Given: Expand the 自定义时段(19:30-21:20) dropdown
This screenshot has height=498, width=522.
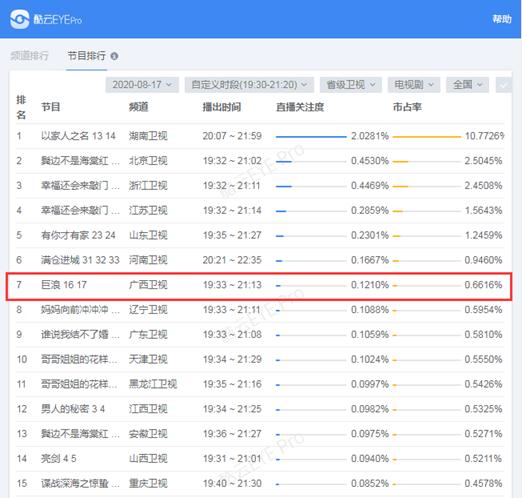Looking at the screenshot, I should coord(249,85).
